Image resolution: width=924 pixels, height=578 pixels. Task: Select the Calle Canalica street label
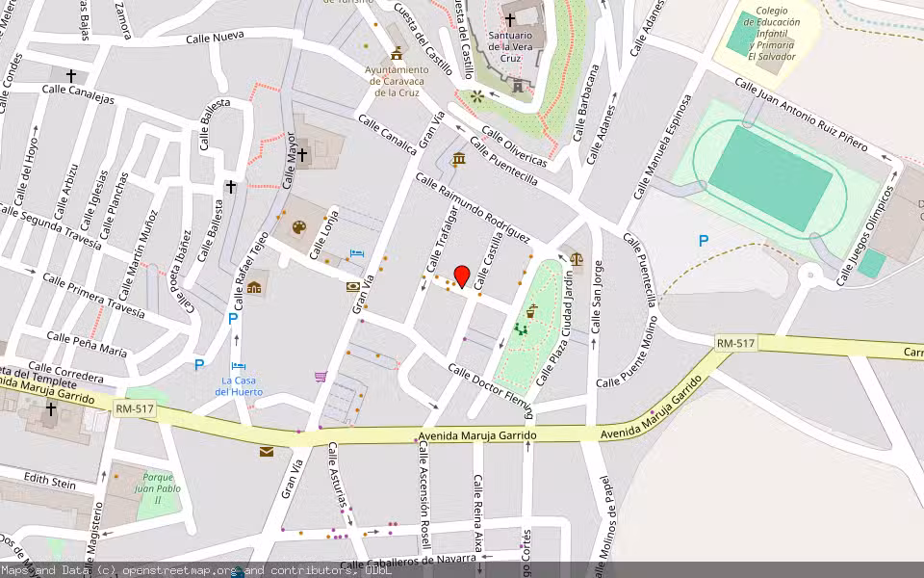pos(387,135)
